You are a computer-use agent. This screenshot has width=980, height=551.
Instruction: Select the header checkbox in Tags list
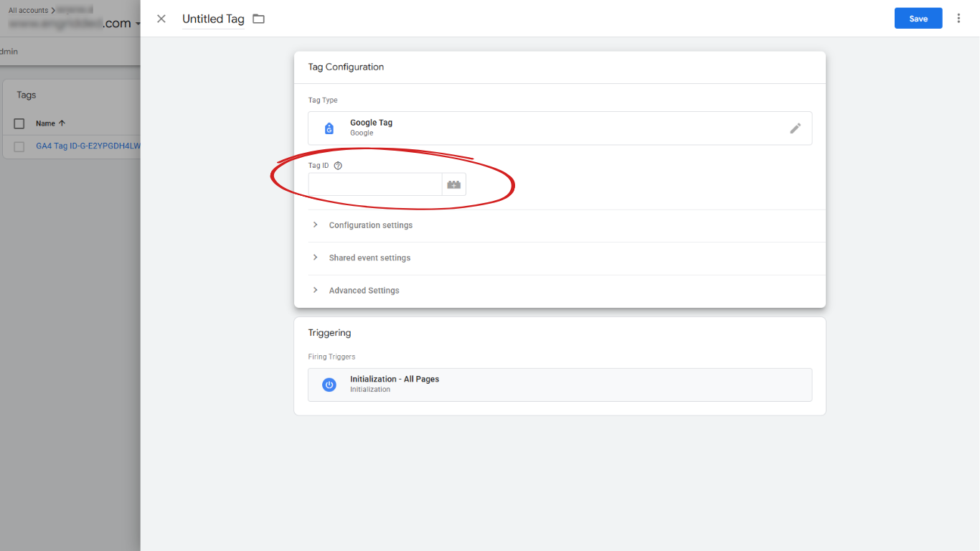click(19, 123)
